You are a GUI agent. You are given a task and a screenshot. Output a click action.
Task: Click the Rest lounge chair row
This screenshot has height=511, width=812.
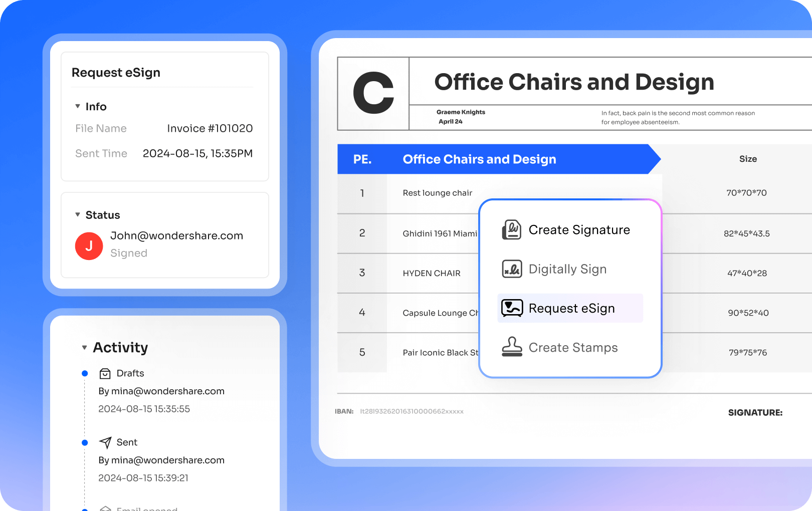tap(438, 193)
